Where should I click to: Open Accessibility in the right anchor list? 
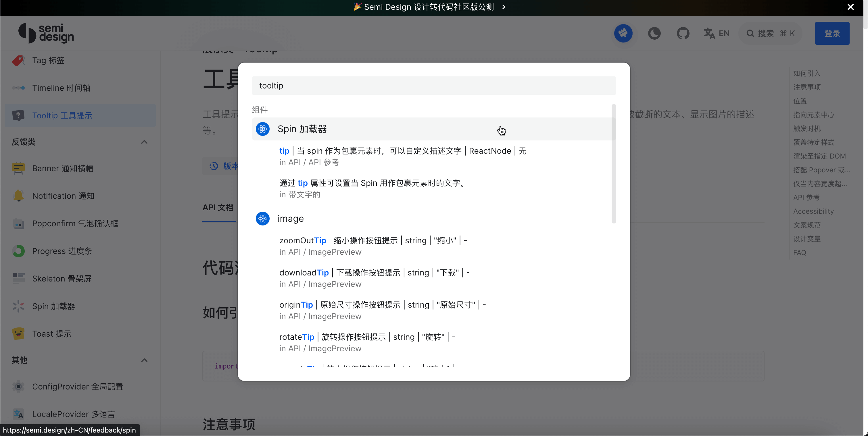click(x=813, y=211)
